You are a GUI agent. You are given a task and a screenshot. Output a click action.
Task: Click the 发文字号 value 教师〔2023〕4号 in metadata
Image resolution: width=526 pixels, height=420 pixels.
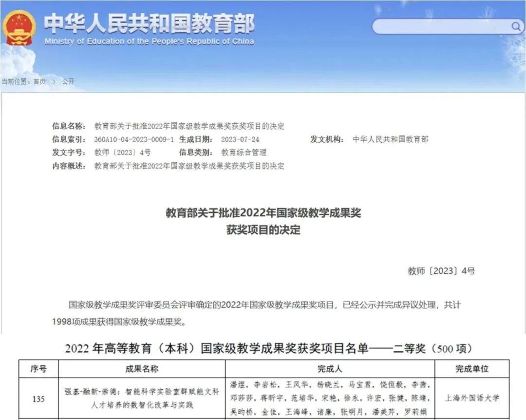(122, 153)
